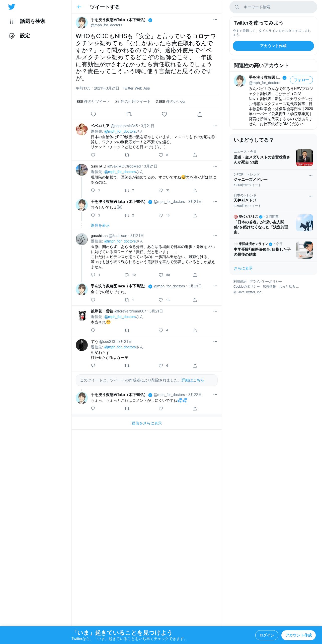This screenshot has width=322, height=644.
Task: Click the Twitter bird logo
Action: (12, 7)
